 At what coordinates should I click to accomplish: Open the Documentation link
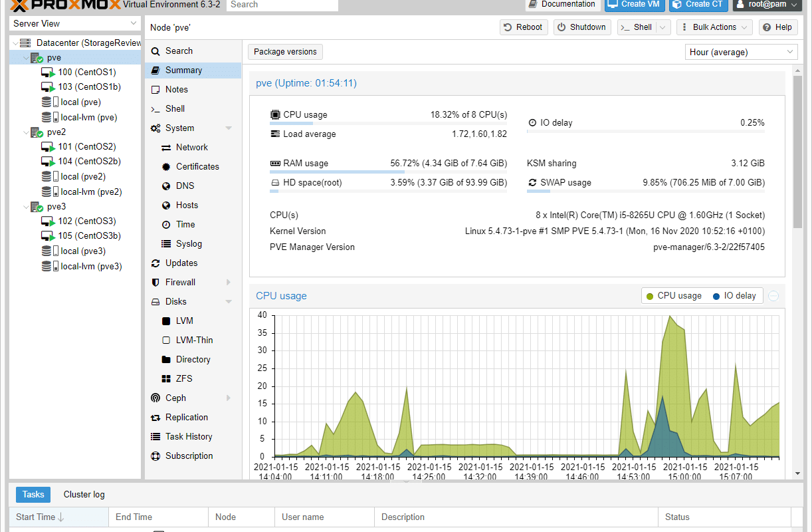(563, 5)
